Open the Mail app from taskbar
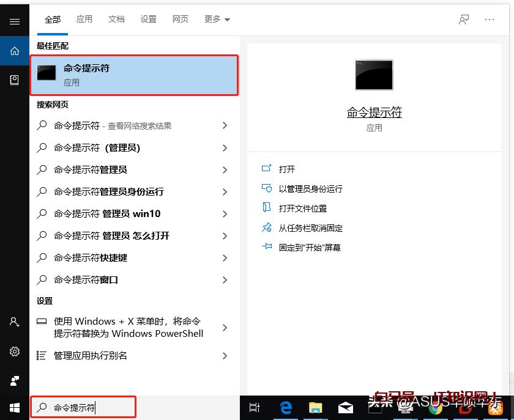This screenshot has height=420, width=514. pyautogui.click(x=346, y=407)
